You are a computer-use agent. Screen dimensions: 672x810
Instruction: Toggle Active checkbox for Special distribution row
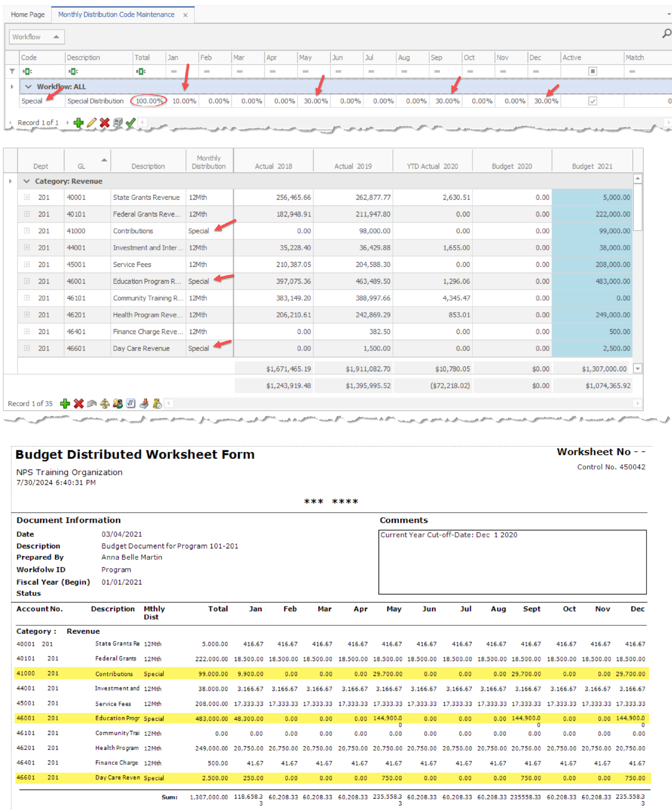pyautogui.click(x=593, y=101)
